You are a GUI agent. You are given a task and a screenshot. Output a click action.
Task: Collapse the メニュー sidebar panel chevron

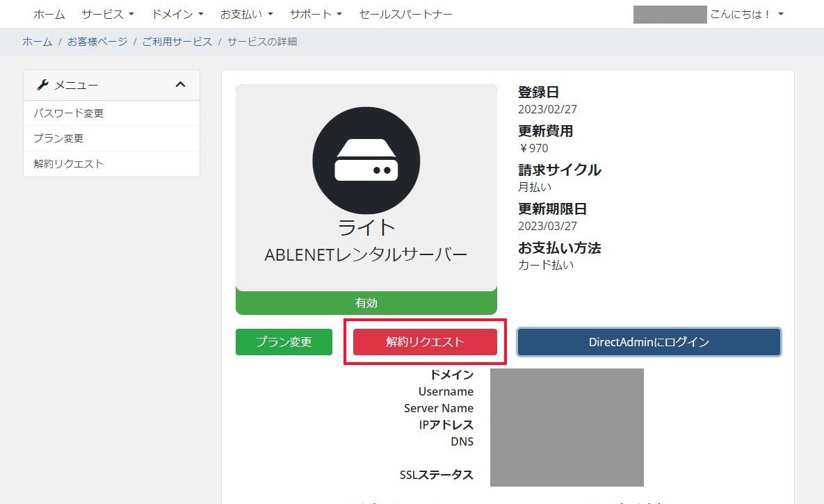click(180, 85)
